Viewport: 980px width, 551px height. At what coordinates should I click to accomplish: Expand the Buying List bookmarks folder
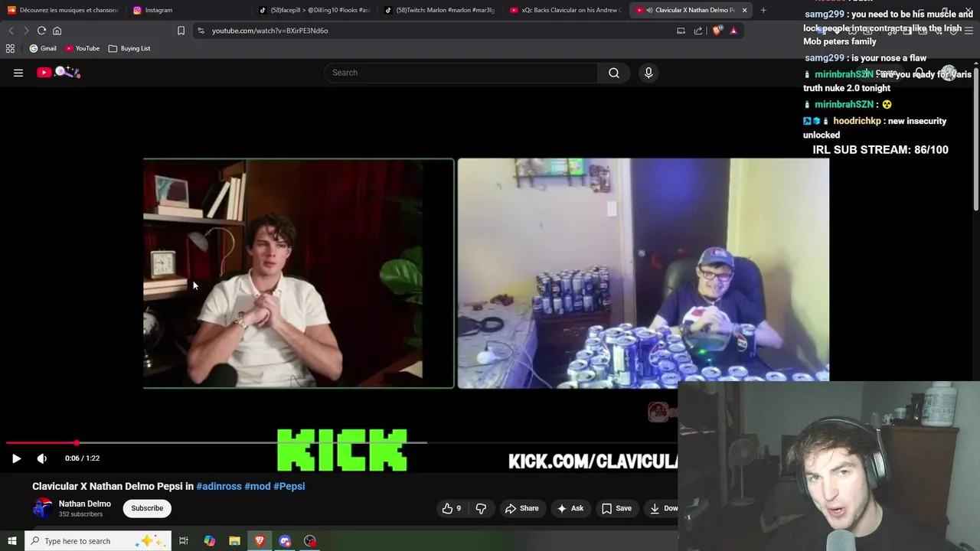tap(129, 48)
